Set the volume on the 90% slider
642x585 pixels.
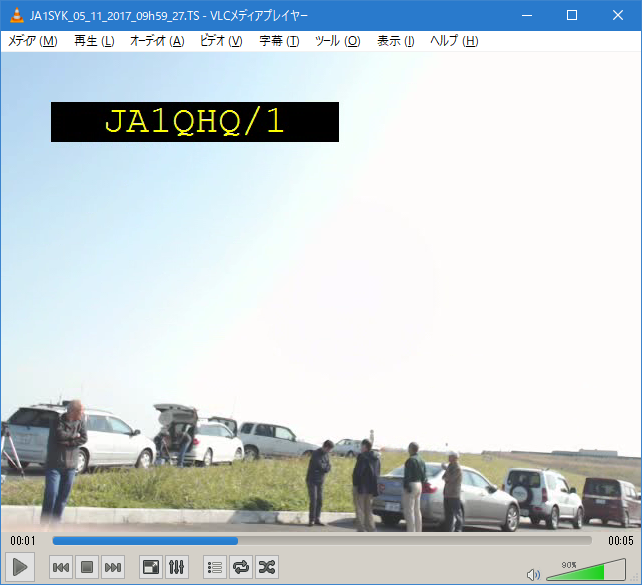(x=586, y=570)
